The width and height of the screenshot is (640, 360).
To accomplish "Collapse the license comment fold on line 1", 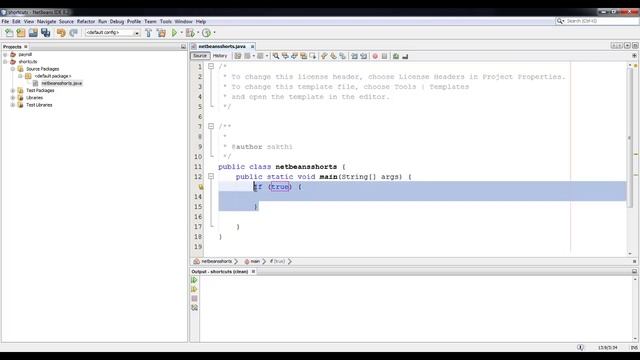I will [211, 66].
